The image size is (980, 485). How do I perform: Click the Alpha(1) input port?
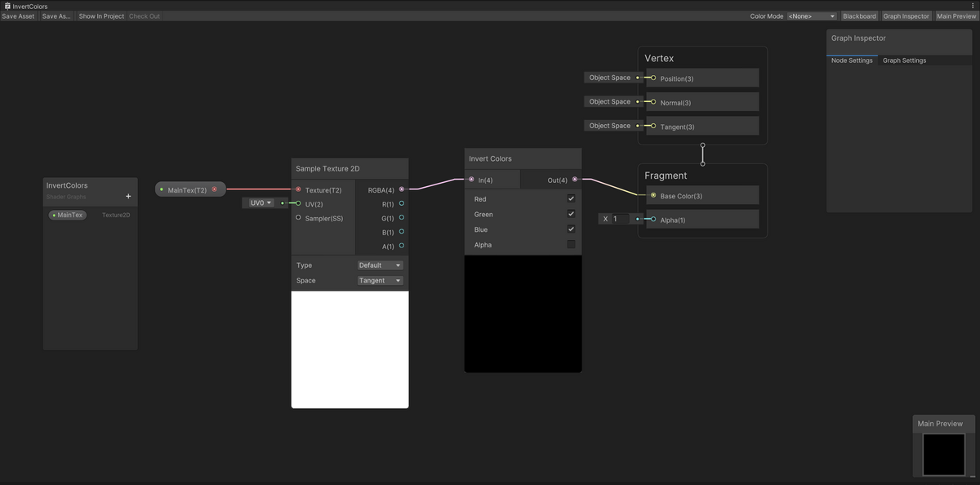click(653, 219)
